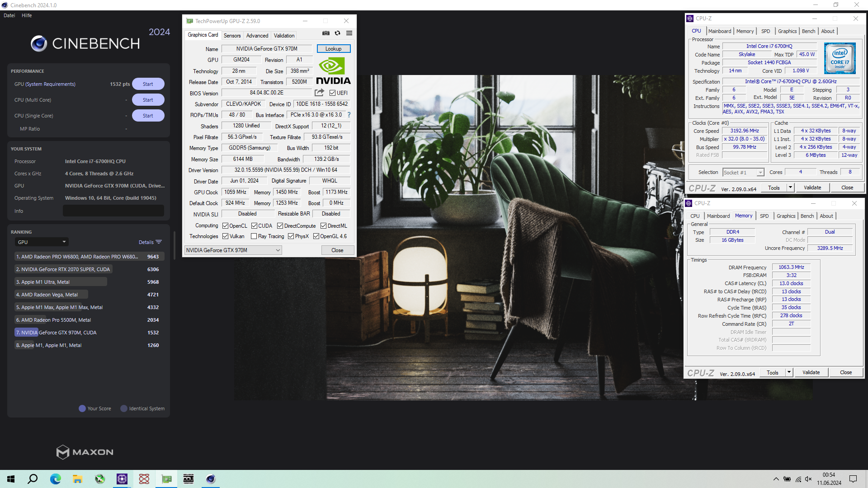This screenshot has width=868, height=488.
Task: Toggle the DirectML checkbox
Action: tap(323, 226)
